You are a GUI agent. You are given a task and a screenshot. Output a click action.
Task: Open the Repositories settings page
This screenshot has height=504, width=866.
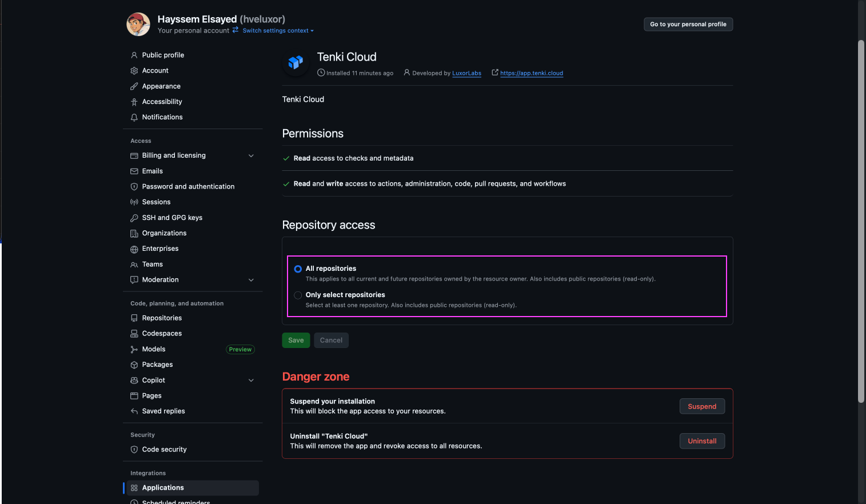click(162, 318)
